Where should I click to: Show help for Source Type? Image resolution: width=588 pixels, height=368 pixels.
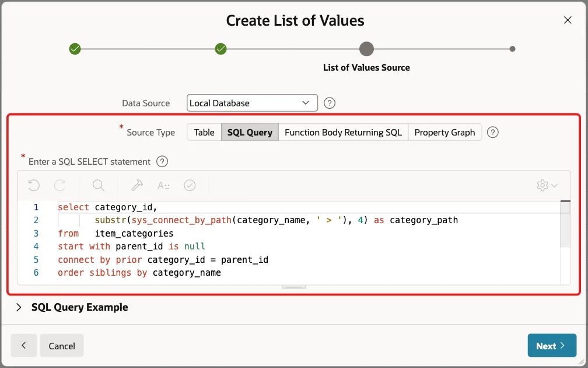(492, 132)
